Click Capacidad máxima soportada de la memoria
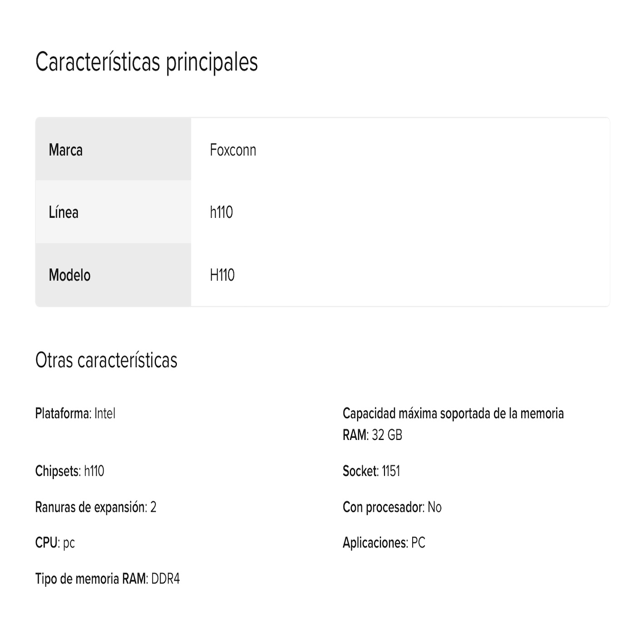This screenshot has height=644, width=644. [x=453, y=414]
